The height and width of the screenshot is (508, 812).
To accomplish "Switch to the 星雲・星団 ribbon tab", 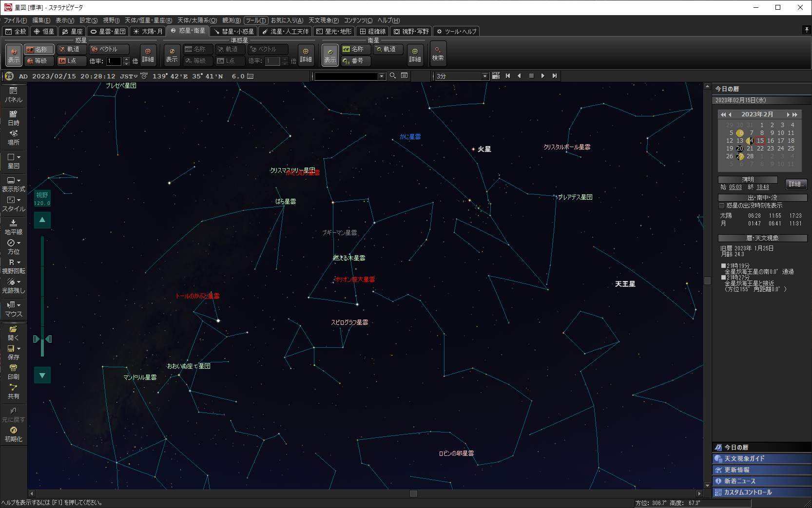I will (108, 31).
